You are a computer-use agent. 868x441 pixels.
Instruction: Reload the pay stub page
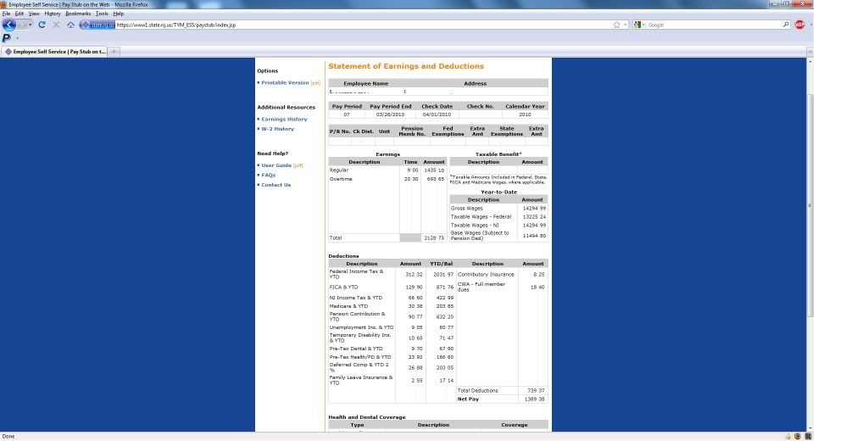click(42, 25)
